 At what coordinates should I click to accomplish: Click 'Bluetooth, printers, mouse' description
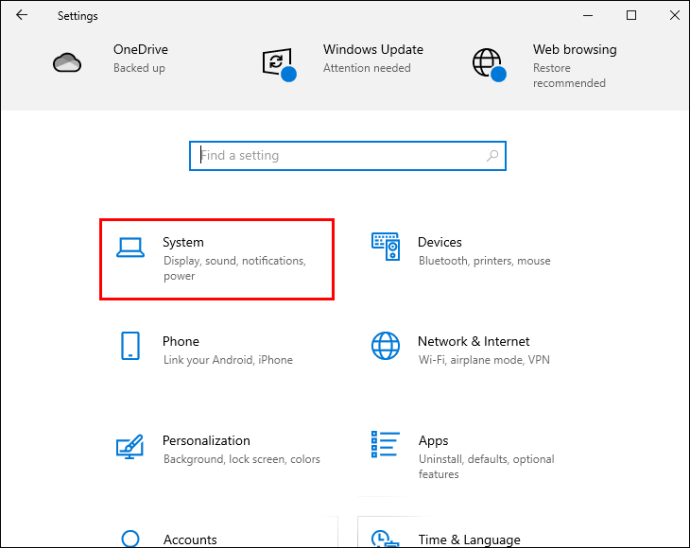coord(484,261)
